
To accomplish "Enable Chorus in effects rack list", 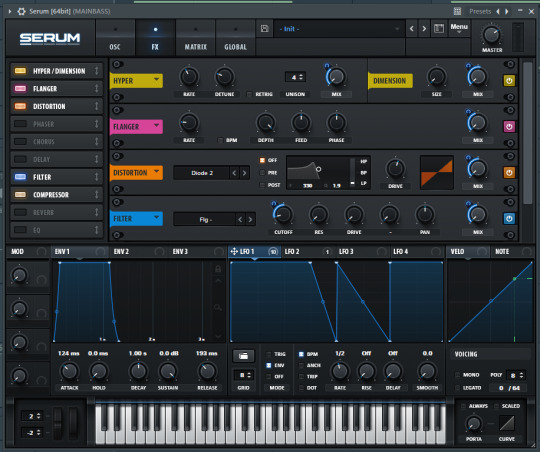I will point(20,141).
